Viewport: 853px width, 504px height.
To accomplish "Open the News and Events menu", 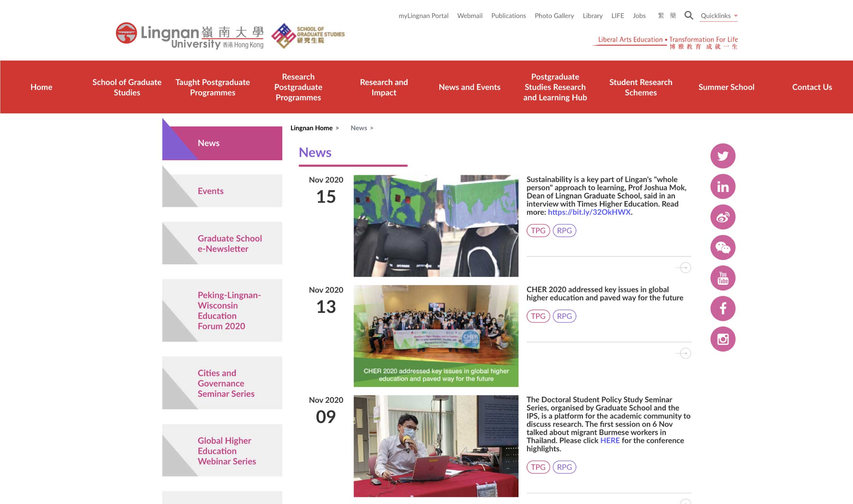I will pos(469,87).
